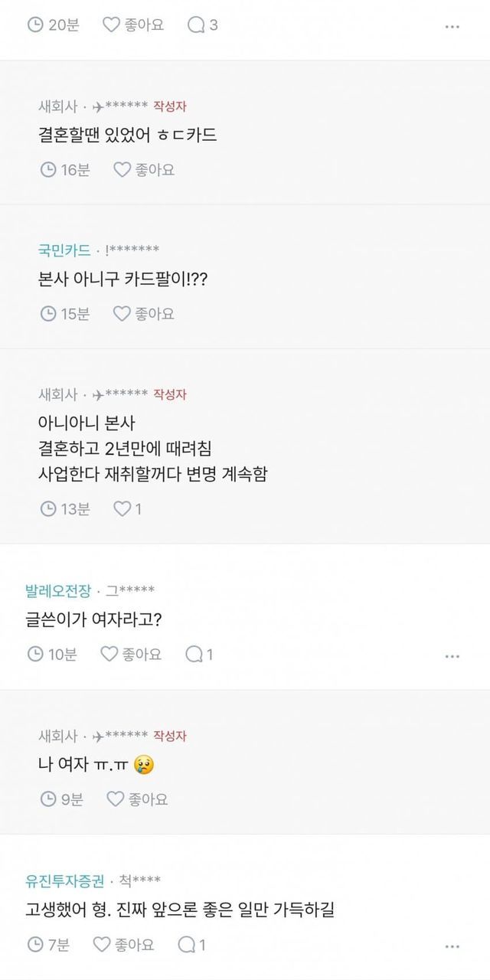490x980 pixels.
Task: Tap the clock icon beside 13분 timestamp
Action: (x=48, y=508)
